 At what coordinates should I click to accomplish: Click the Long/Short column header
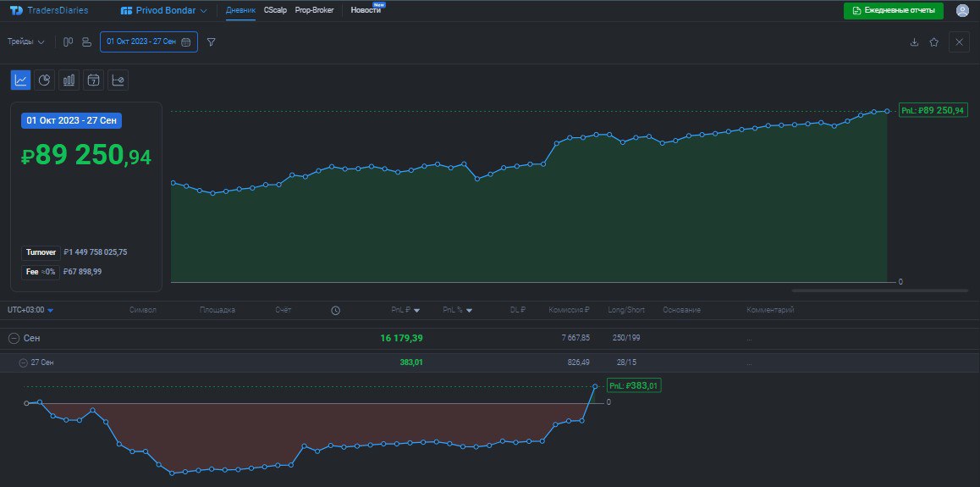tap(626, 310)
